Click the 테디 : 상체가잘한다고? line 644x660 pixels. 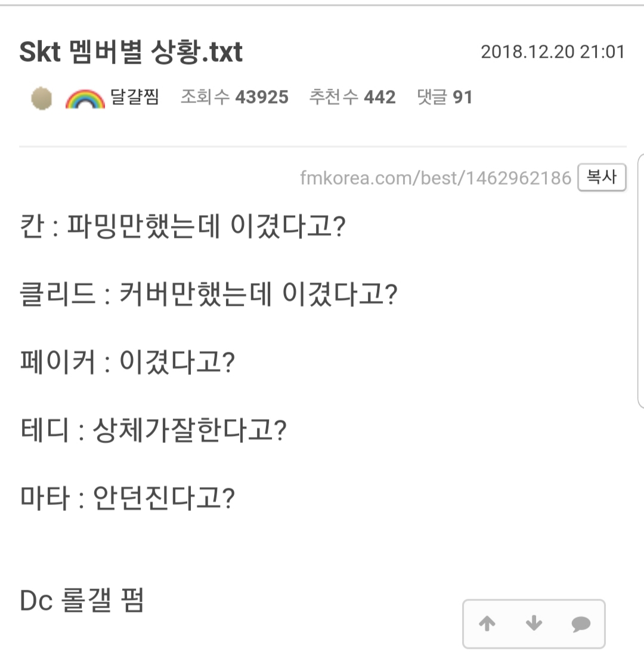[x=153, y=429]
